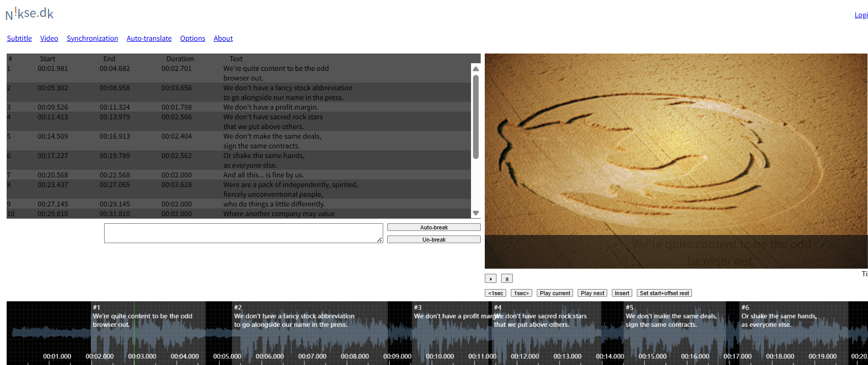Click Set start+offset rest button
The width and height of the screenshot is (868, 365).
pyautogui.click(x=664, y=293)
